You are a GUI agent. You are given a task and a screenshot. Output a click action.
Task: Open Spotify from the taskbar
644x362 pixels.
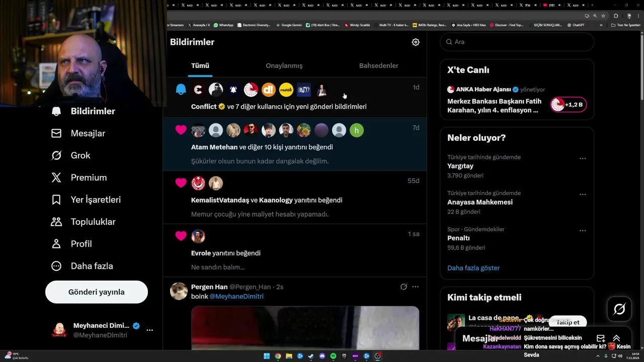click(x=333, y=356)
